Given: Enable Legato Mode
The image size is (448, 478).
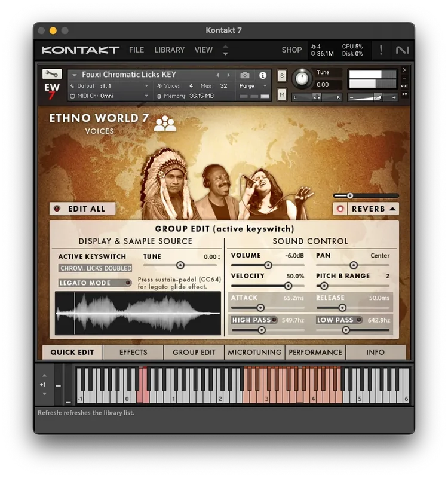Looking at the screenshot, I should tap(95, 283).
